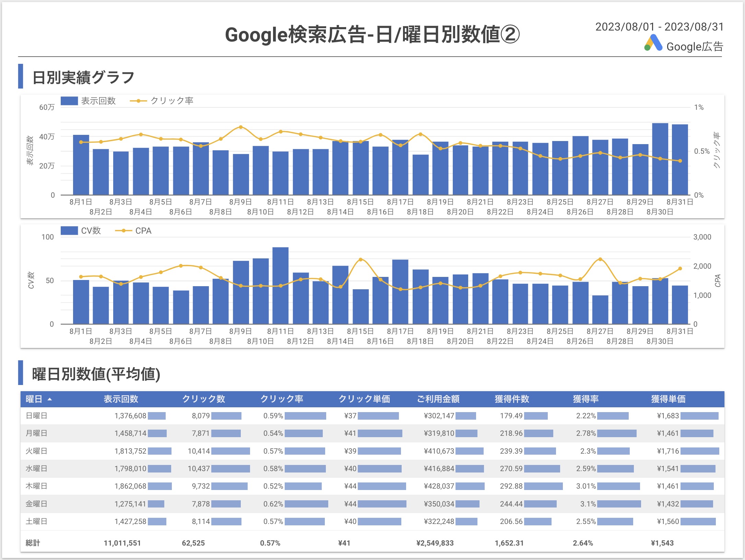Viewport: 745px width, 560px height.
Task: Click the date range 2023/08/01 - 2023/08/31
Action: tap(659, 27)
